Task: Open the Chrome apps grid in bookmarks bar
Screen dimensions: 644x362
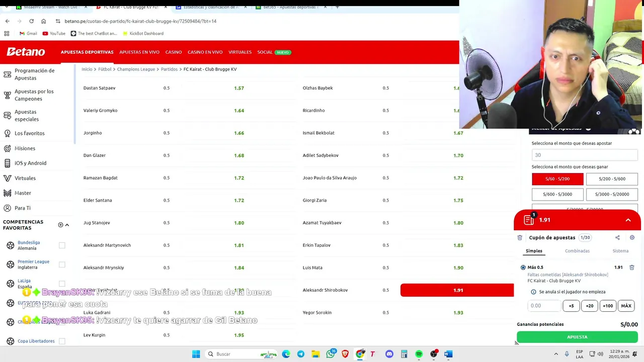Action: 7,33
